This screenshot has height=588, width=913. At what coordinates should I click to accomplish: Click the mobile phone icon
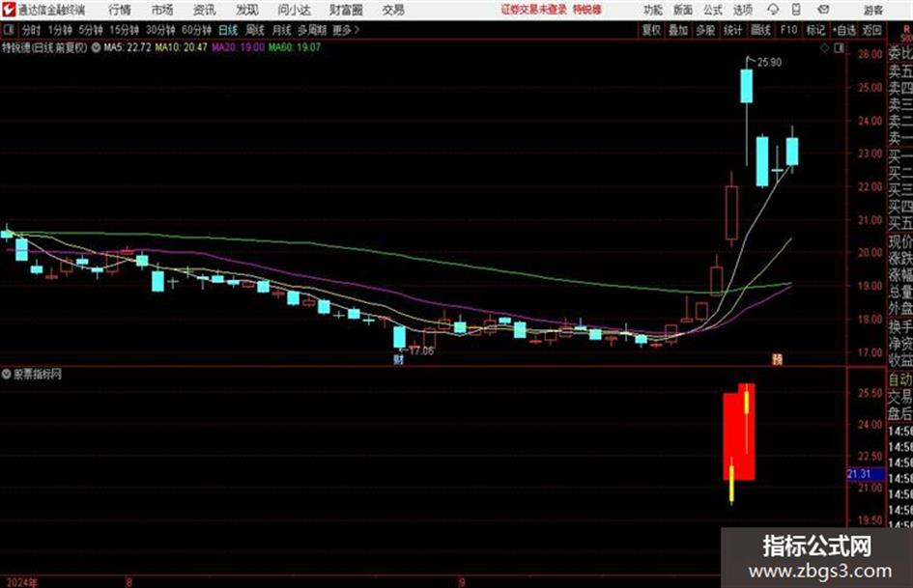coord(796,10)
